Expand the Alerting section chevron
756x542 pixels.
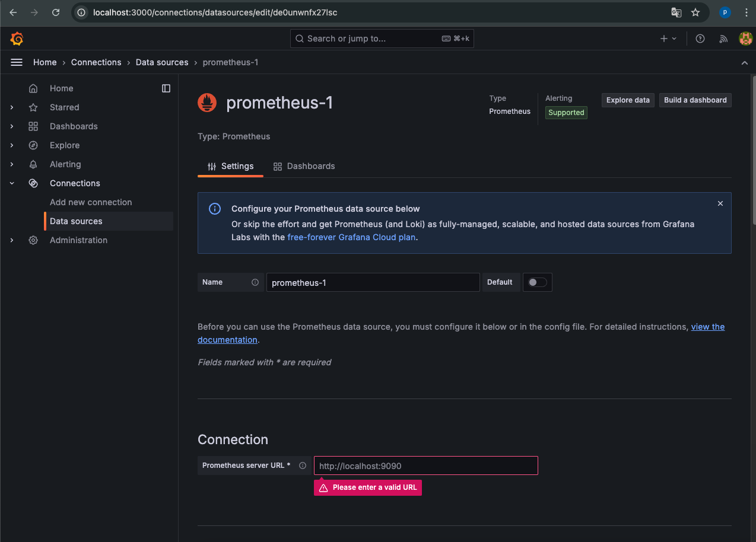(x=12, y=164)
